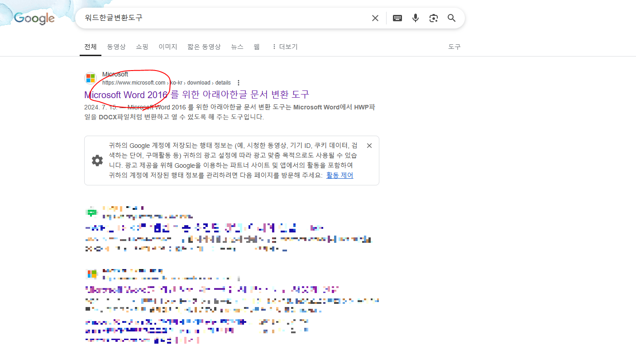
Task: Expand the 더보기 options menu
Action: [x=284, y=47]
